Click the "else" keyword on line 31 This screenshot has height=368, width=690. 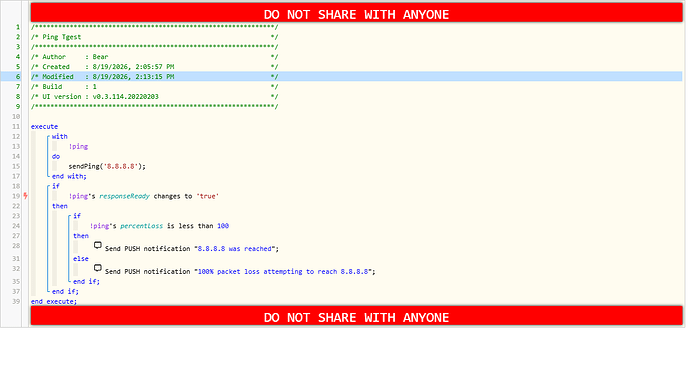coord(81,259)
